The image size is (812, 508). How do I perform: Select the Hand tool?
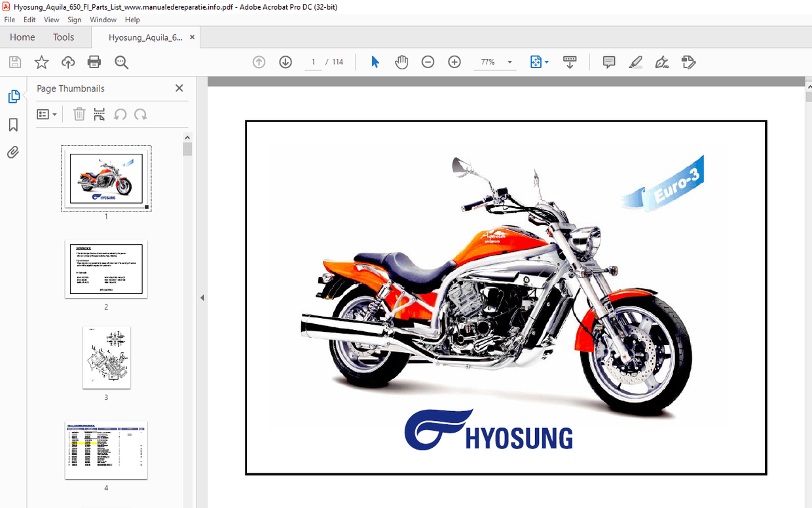click(401, 62)
